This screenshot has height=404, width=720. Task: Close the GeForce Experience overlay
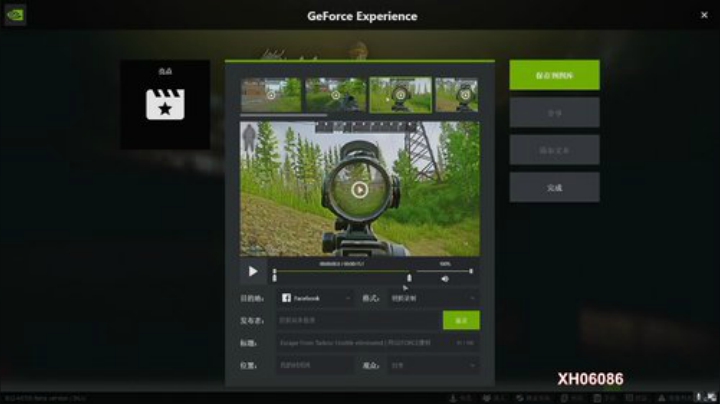tap(704, 15)
